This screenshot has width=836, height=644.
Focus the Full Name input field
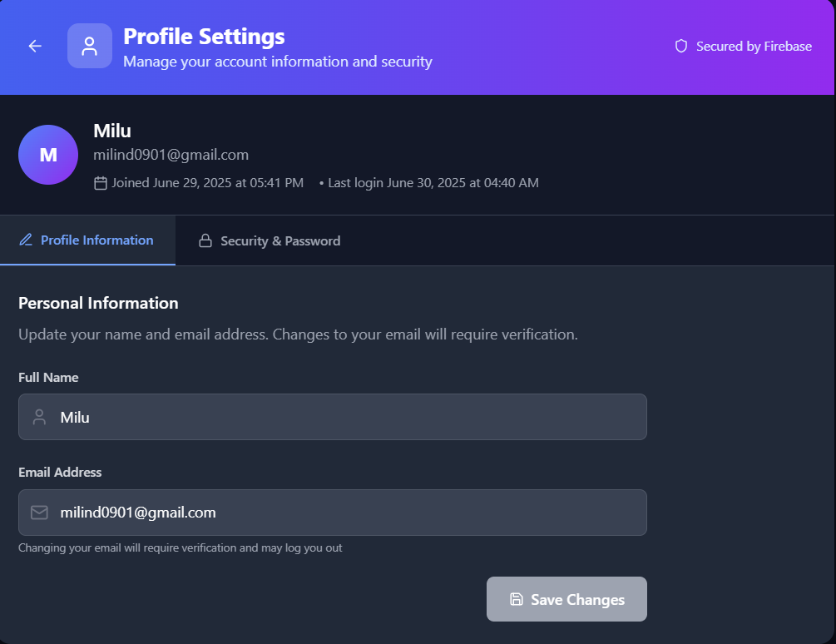[349, 418]
